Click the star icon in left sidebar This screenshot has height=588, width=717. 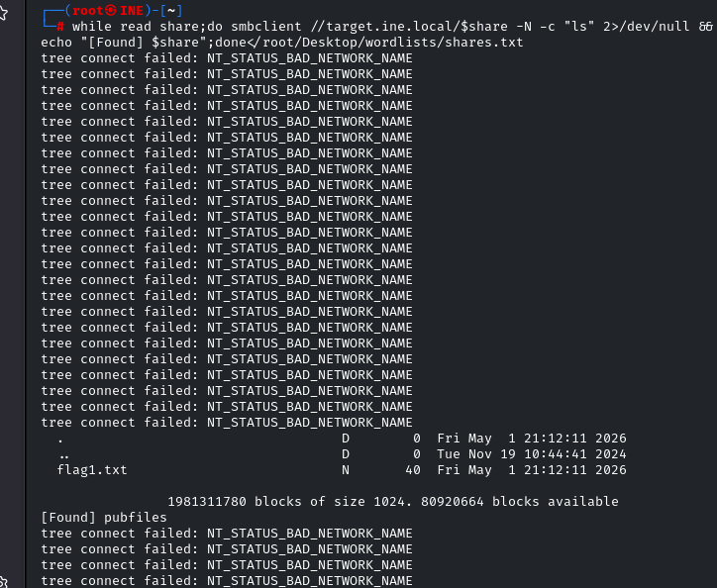pos(3,13)
